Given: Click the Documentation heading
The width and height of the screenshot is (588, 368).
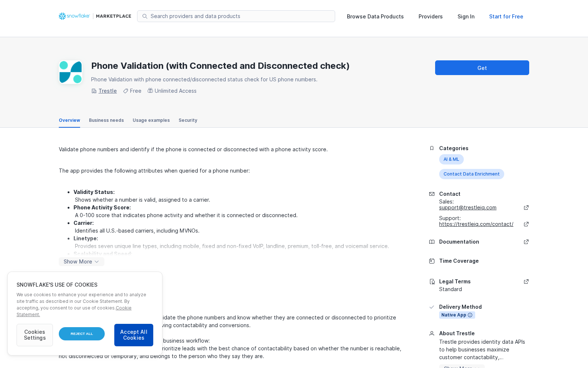Looking at the screenshot, I should [459, 242].
